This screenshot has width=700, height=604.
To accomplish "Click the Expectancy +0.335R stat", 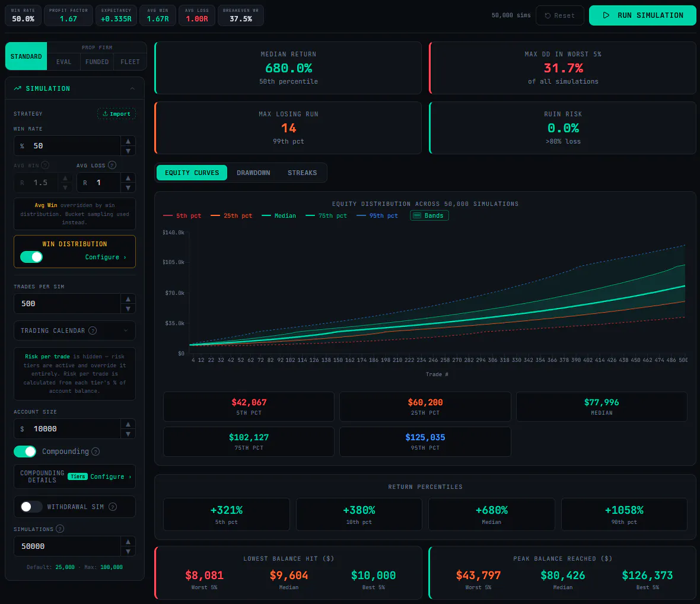I will tap(116, 15).
